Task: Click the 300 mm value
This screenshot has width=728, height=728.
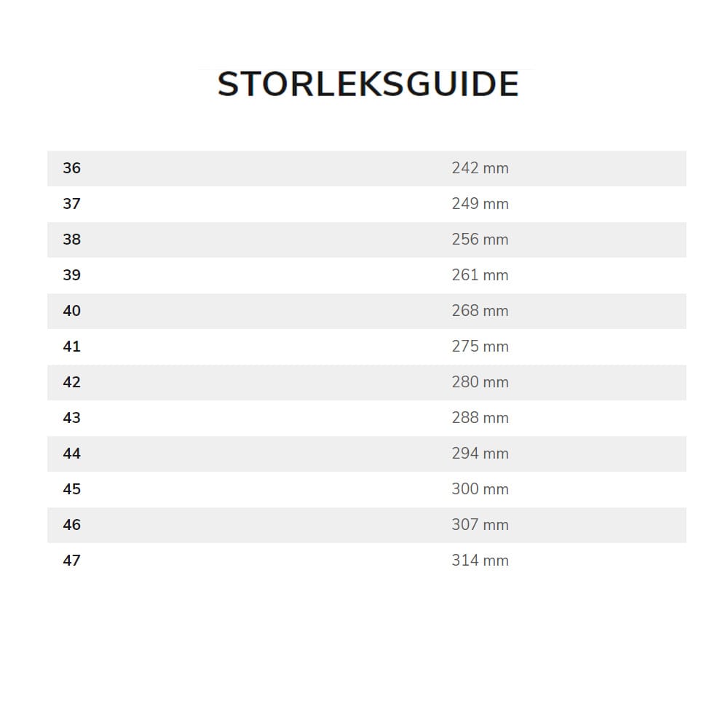Action: (x=480, y=489)
